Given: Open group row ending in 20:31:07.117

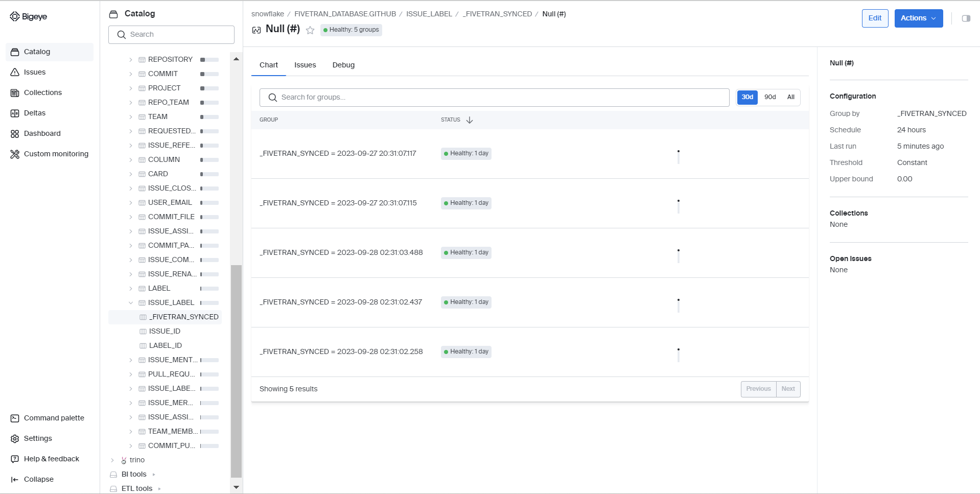Looking at the screenshot, I should [530, 154].
